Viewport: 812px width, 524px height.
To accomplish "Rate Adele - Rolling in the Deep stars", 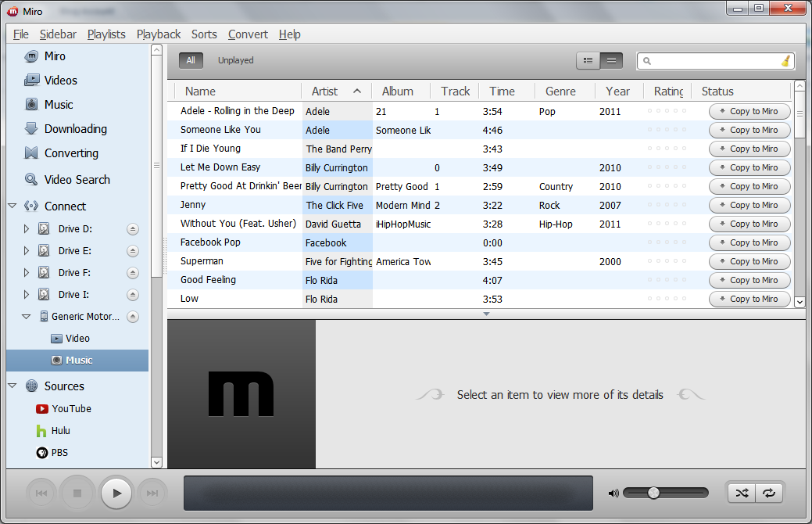I will coord(667,111).
